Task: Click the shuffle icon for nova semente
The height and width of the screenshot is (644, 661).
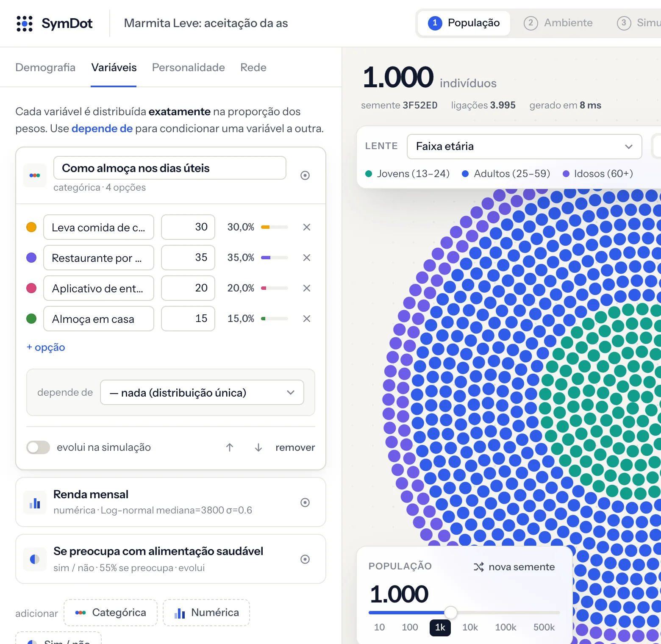Action: click(x=479, y=567)
